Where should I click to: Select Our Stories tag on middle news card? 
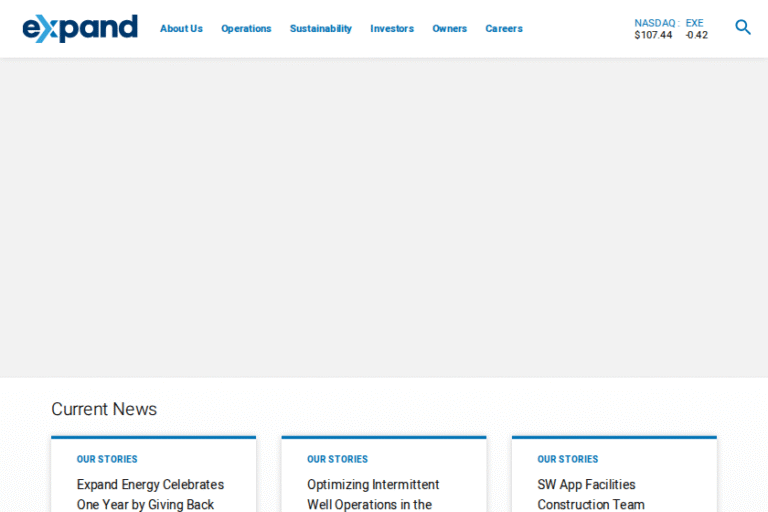(337, 460)
